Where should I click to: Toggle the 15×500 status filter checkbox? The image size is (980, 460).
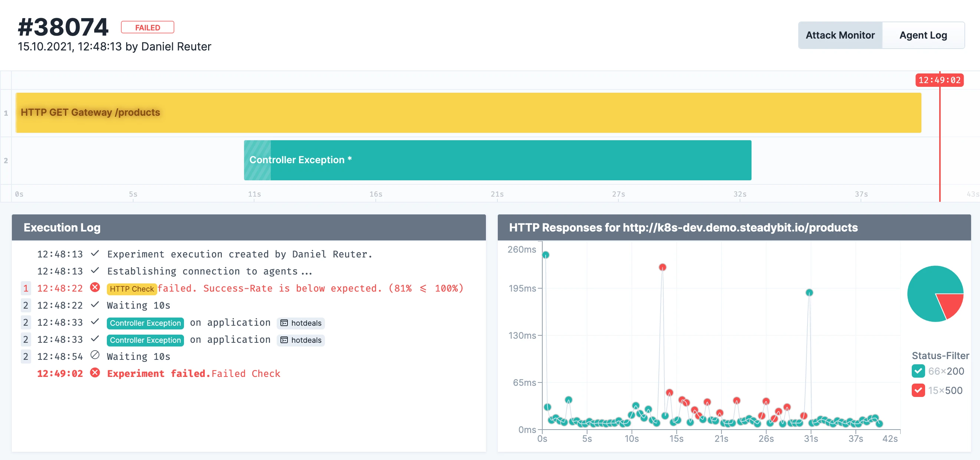click(918, 390)
